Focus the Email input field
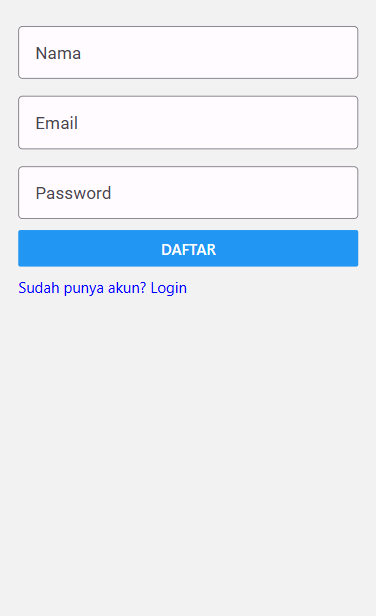The image size is (376, 616). click(x=188, y=123)
